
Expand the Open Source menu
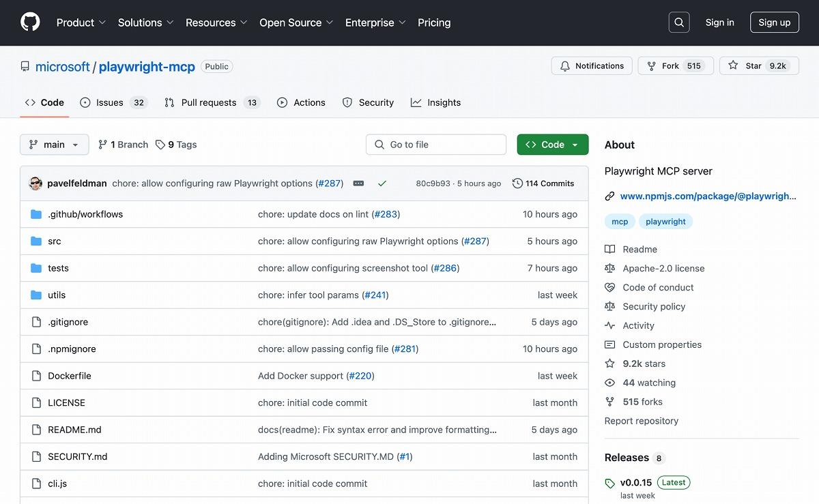click(x=296, y=23)
